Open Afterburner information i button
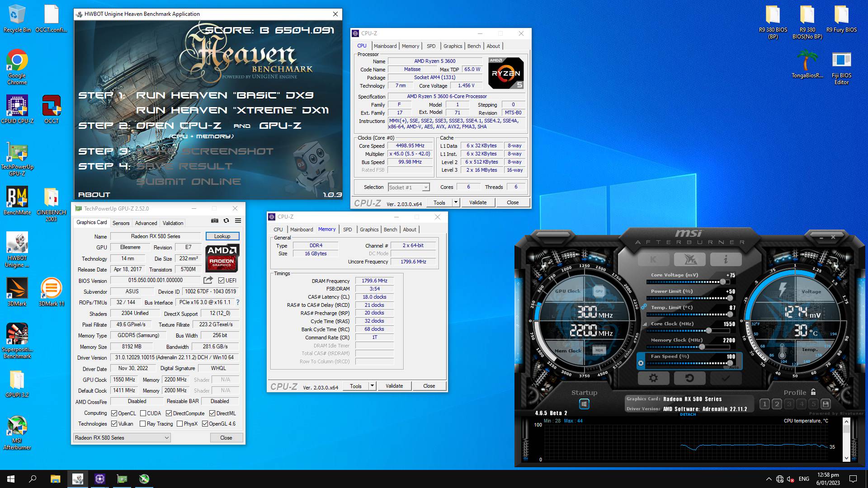The height and width of the screenshot is (488, 868). click(726, 259)
